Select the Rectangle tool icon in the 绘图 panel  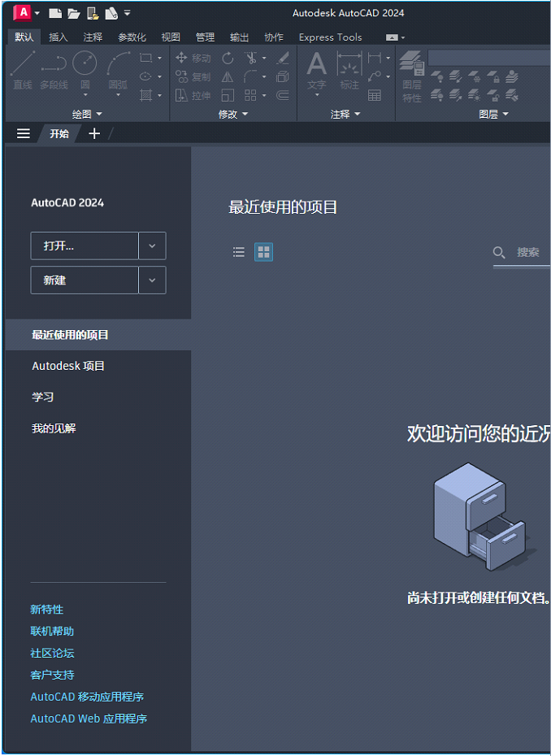pyautogui.click(x=145, y=58)
